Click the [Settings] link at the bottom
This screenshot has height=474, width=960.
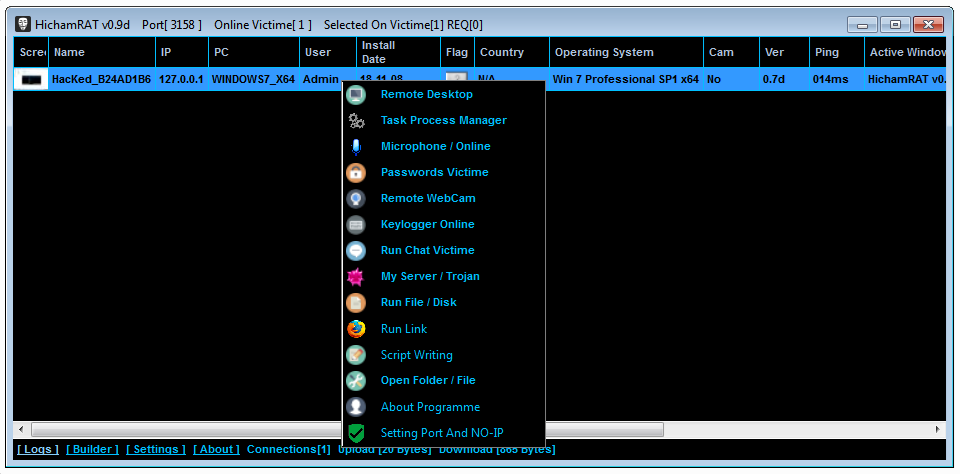point(156,449)
